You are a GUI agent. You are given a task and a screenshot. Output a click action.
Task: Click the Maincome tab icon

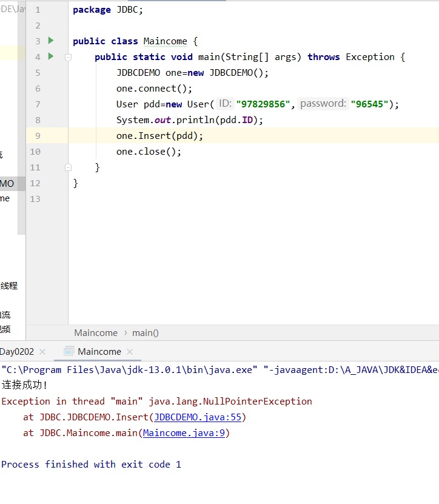[x=69, y=352]
